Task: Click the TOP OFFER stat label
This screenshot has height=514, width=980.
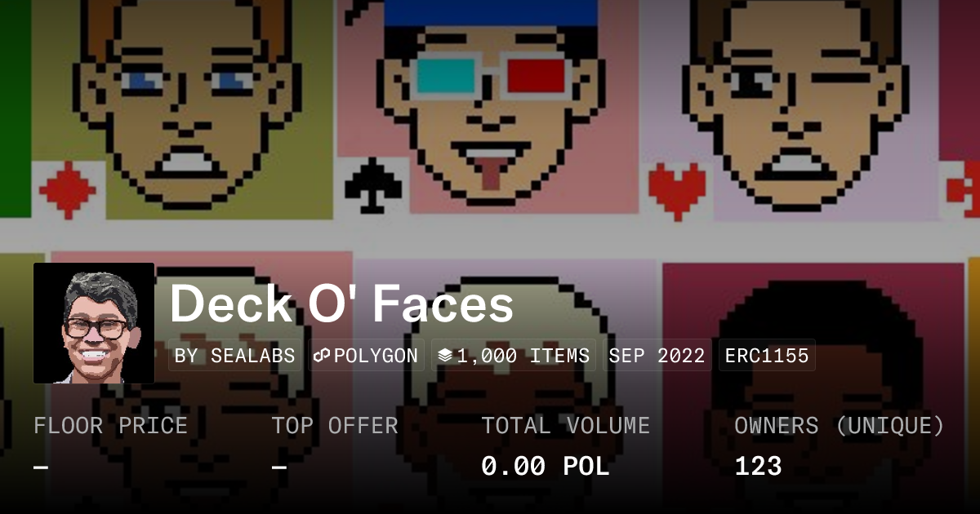Action: 335,426
